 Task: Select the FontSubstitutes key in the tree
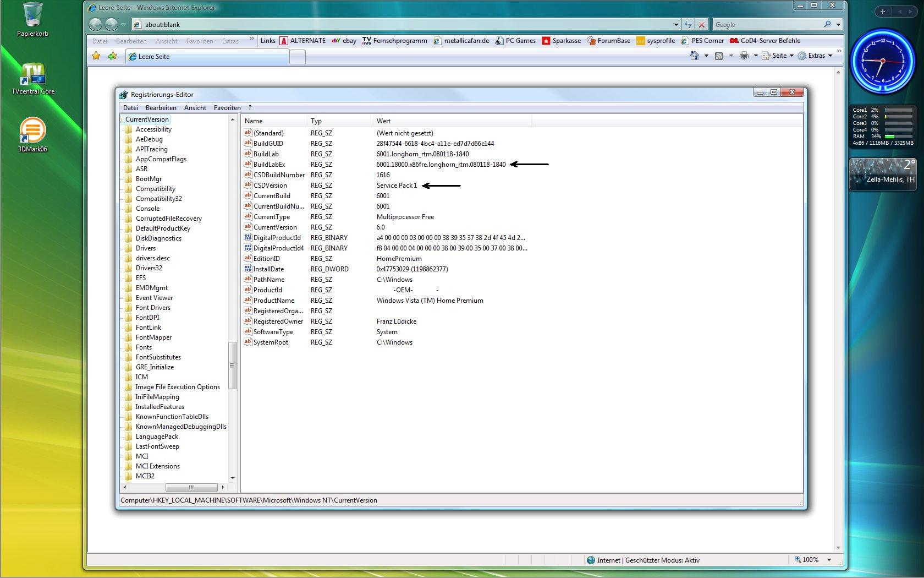[x=158, y=357]
